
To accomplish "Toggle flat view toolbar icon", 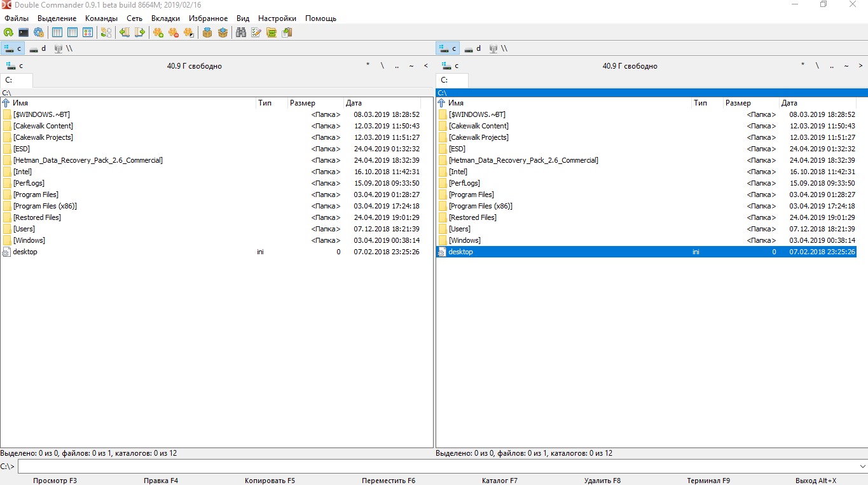I will [106, 32].
